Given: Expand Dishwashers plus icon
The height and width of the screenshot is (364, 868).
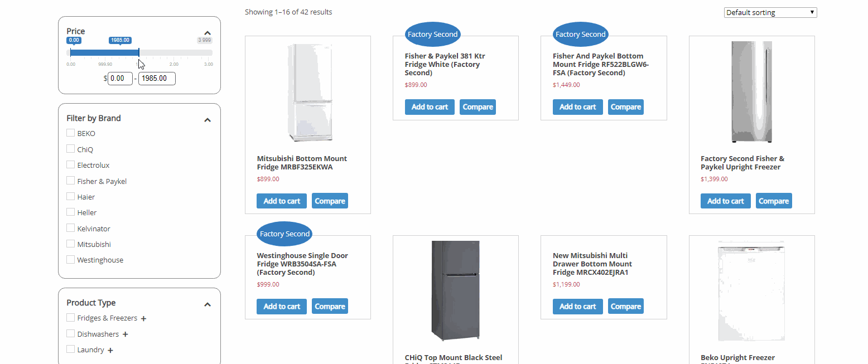Looking at the screenshot, I should pos(125,334).
